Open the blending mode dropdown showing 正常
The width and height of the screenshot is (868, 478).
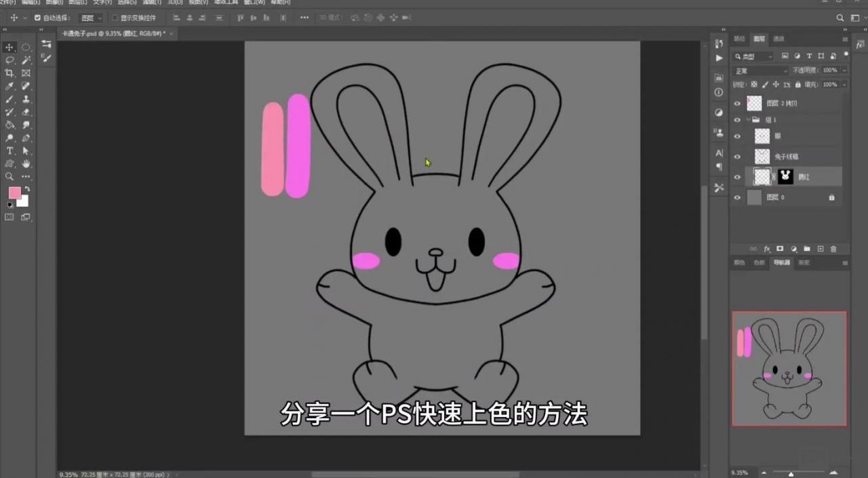759,70
